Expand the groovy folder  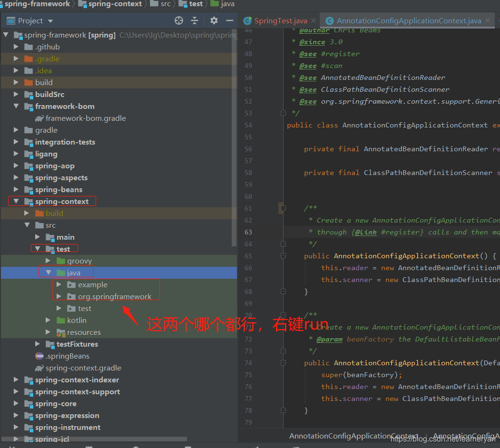[48, 261]
